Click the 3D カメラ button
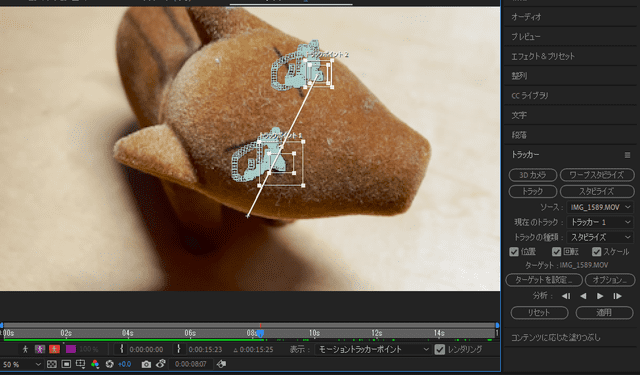This screenshot has height=375, width=640. click(533, 175)
